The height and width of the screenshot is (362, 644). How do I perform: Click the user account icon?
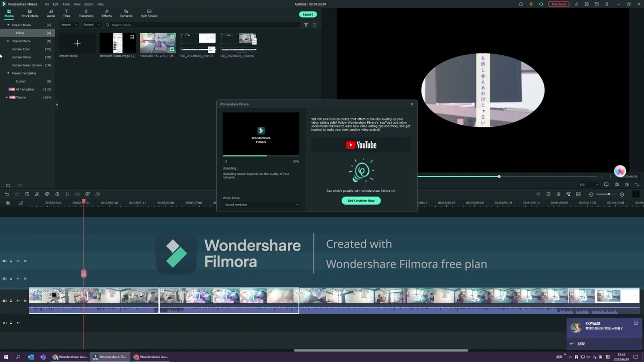pyautogui.click(x=577, y=4)
